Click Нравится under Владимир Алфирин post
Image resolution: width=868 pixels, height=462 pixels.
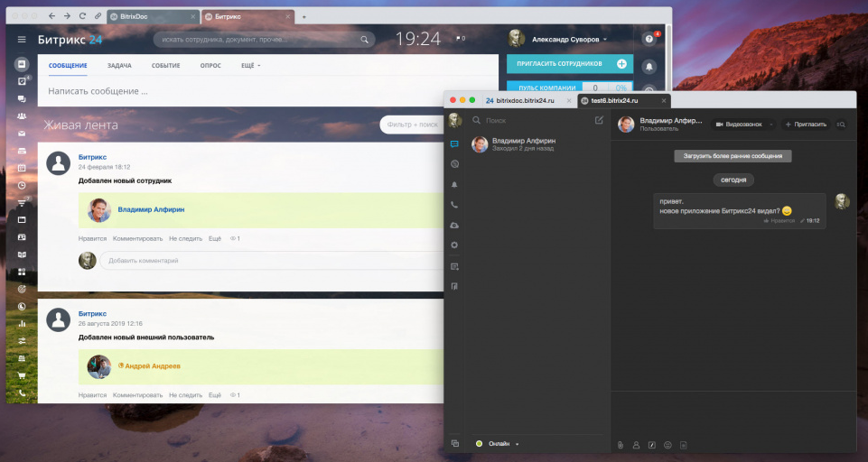click(x=92, y=238)
